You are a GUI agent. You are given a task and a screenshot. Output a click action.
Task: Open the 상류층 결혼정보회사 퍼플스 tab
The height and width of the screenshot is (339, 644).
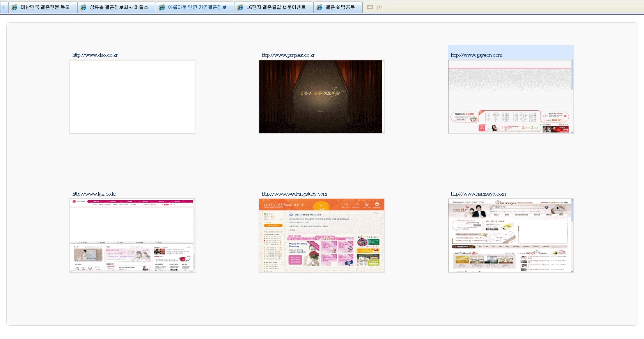click(119, 7)
